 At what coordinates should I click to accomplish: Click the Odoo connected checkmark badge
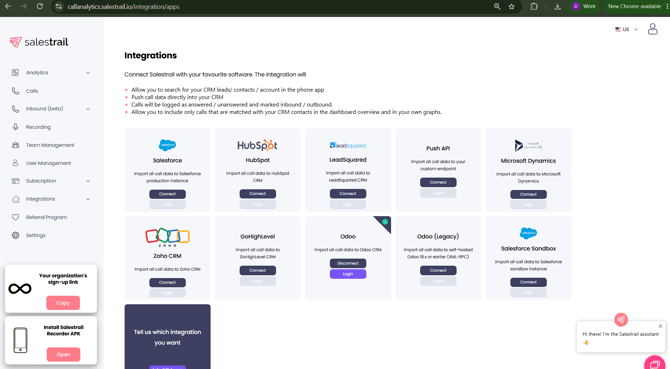click(385, 222)
